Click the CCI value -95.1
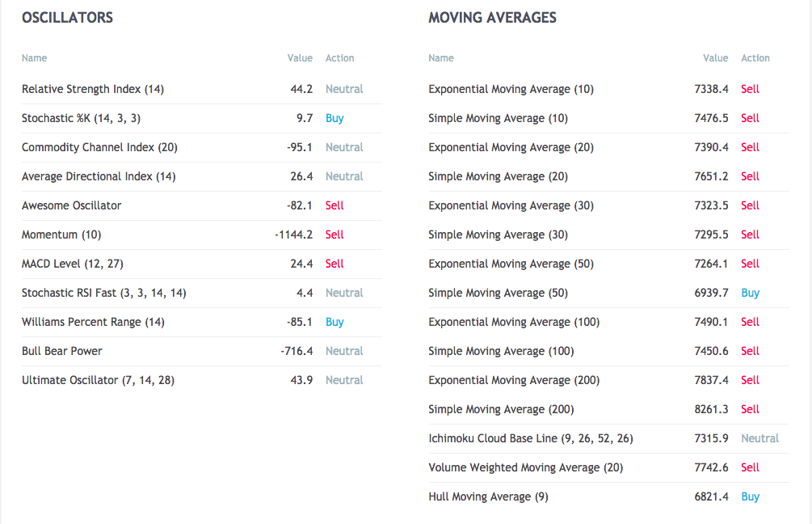The image size is (812, 524). 300,147
